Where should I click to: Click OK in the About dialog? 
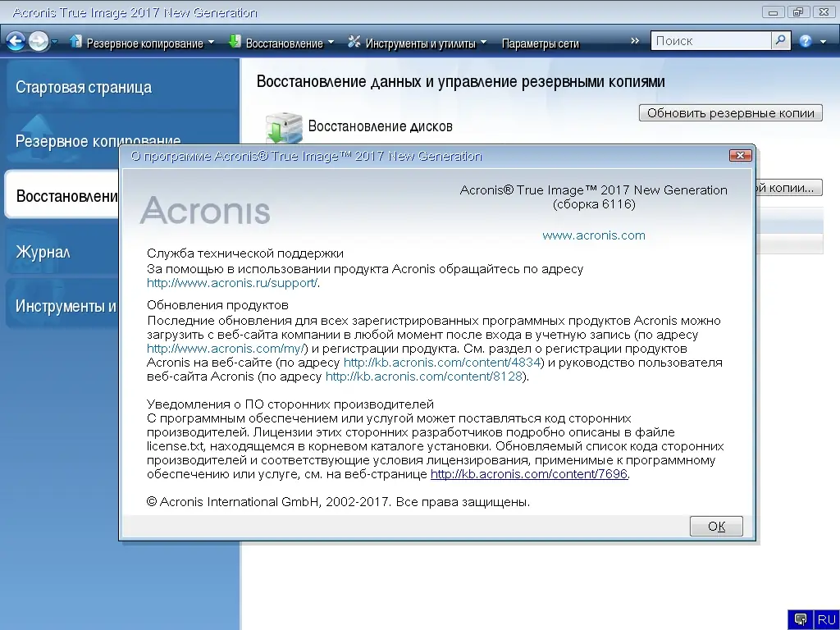coord(716,526)
